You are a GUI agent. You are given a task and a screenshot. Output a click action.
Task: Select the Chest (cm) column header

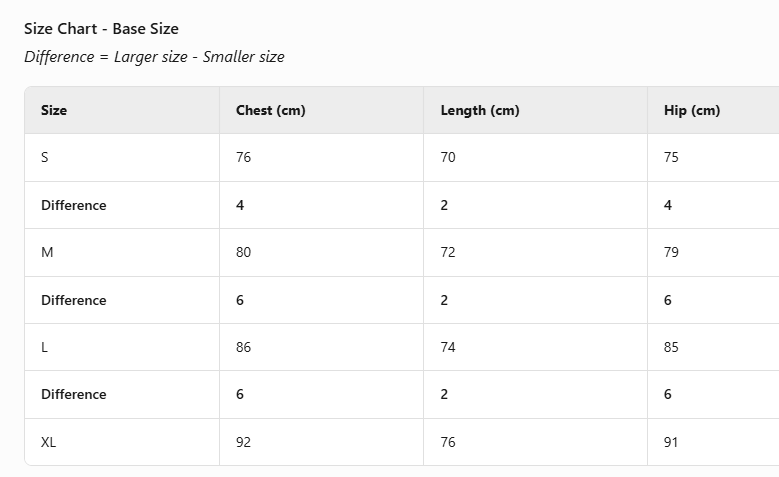270,110
